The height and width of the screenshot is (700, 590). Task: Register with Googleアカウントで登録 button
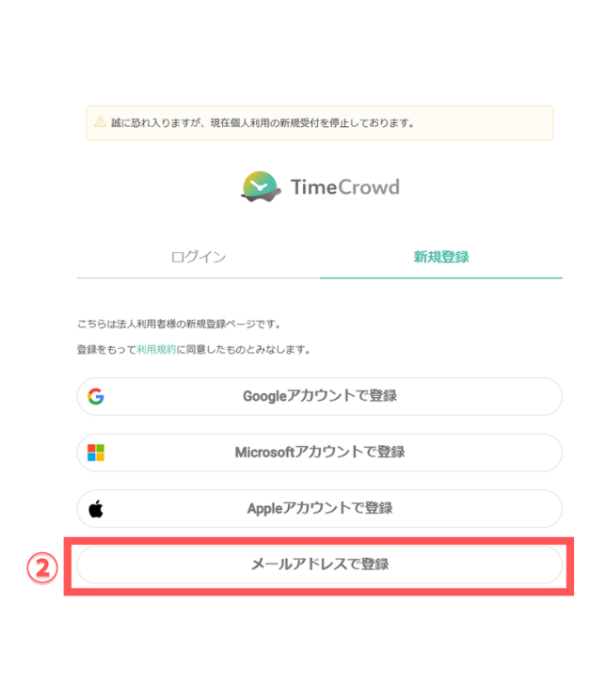(x=319, y=396)
